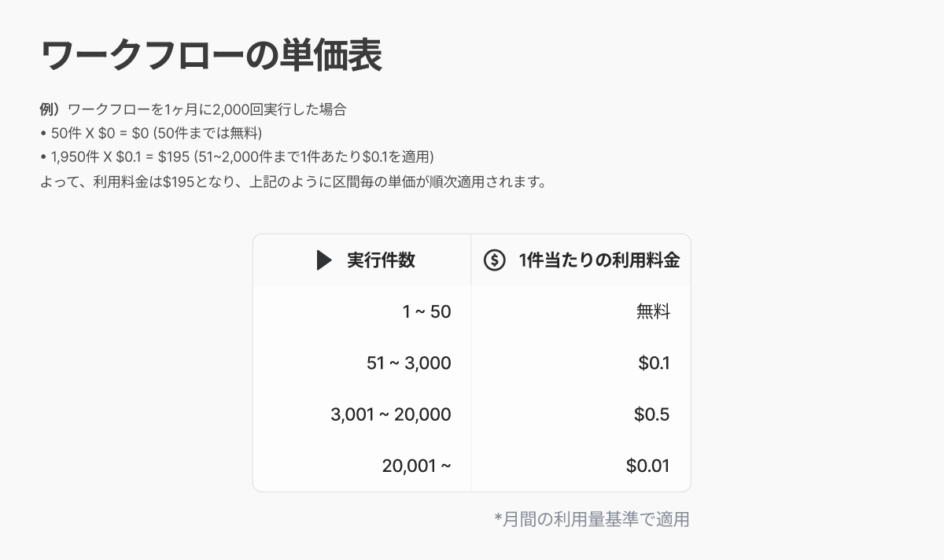This screenshot has height=560, width=944.
Task: Click the dollar coin icon in header
Action: pyautogui.click(x=494, y=260)
